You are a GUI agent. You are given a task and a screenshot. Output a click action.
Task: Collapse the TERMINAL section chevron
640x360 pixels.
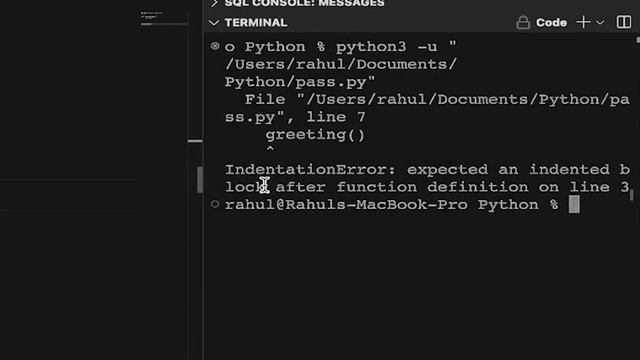(x=214, y=23)
